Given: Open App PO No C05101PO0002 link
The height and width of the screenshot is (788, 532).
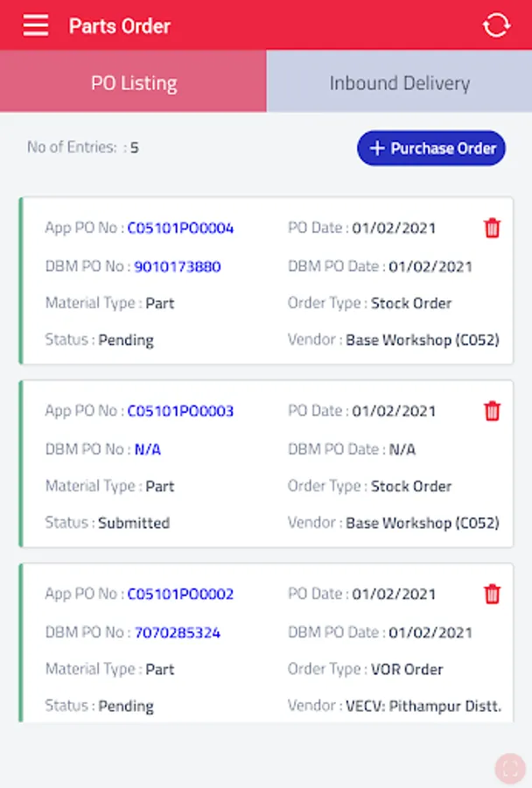Looking at the screenshot, I should (x=181, y=594).
